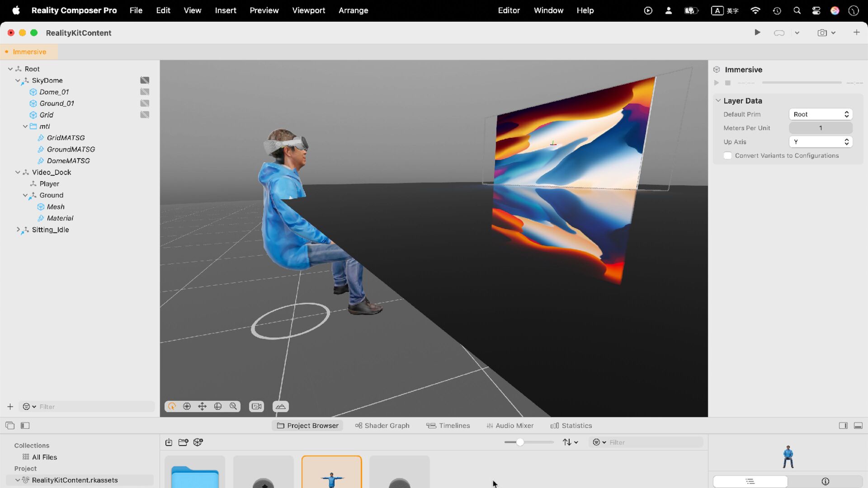This screenshot has width=868, height=488.
Task: Switch to the Immersive scene tab
Action: tap(29, 52)
